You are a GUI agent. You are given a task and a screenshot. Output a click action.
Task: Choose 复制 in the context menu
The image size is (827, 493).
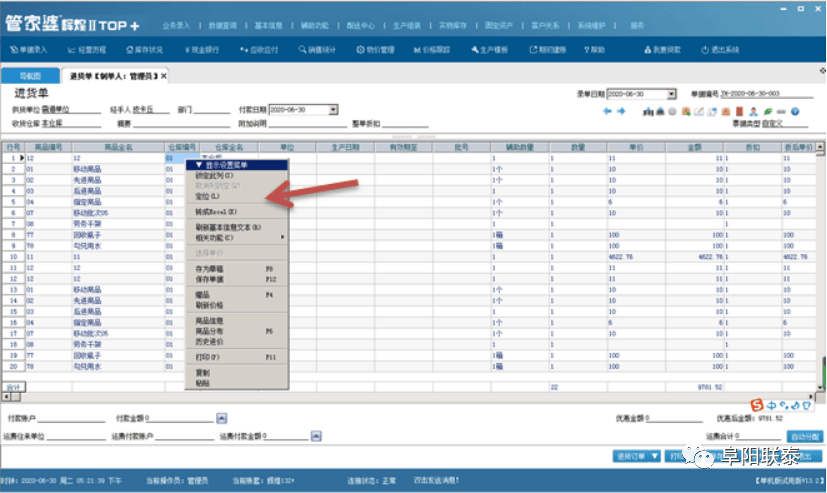click(x=237, y=373)
